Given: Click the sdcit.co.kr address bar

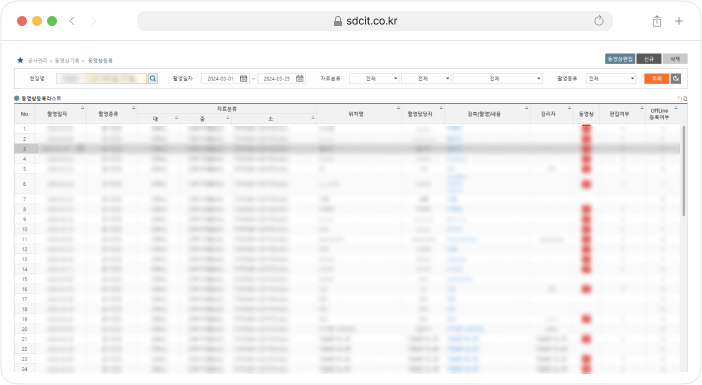Looking at the screenshot, I should tap(375, 21).
